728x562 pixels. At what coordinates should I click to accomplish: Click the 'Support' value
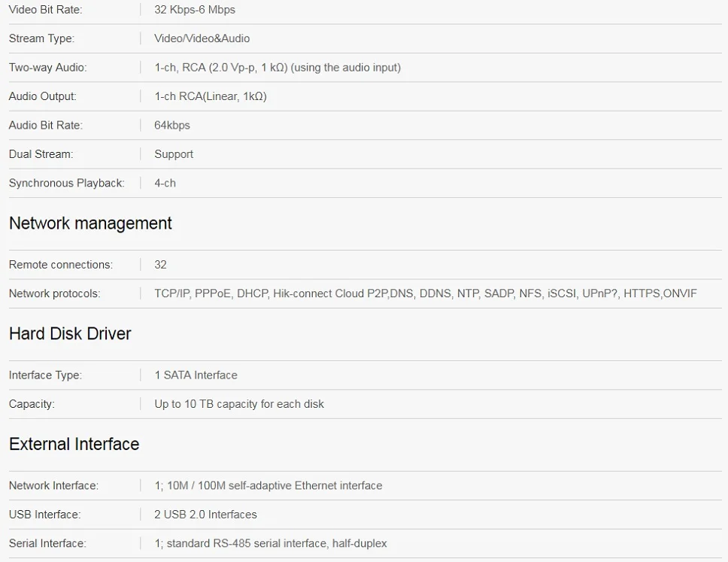[174, 154]
